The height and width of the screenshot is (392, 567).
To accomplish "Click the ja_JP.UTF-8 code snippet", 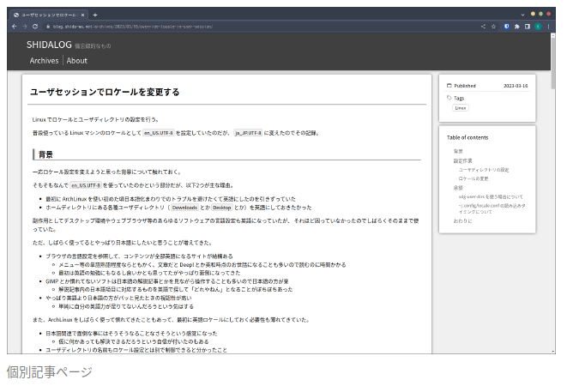I will [248, 133].
